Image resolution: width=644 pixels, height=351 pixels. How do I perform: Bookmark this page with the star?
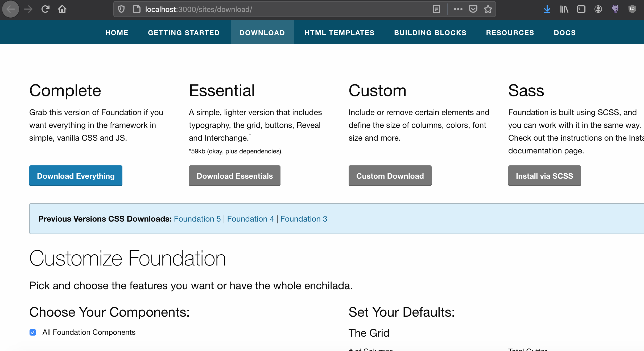[488, 9]
